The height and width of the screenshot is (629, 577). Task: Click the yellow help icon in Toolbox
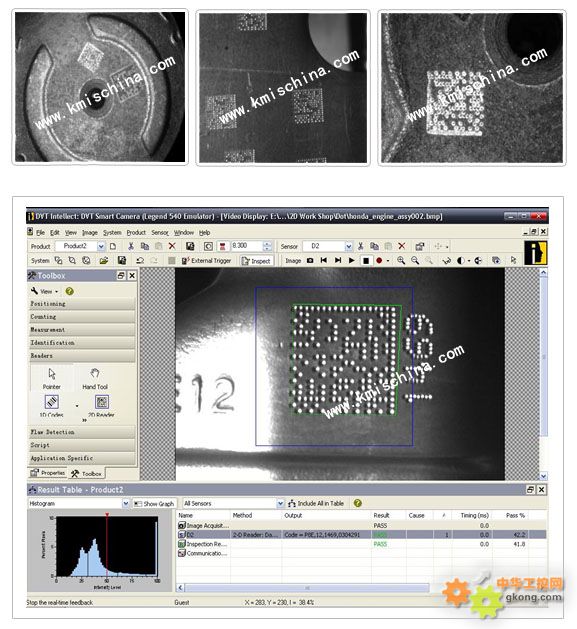[69, 291]
